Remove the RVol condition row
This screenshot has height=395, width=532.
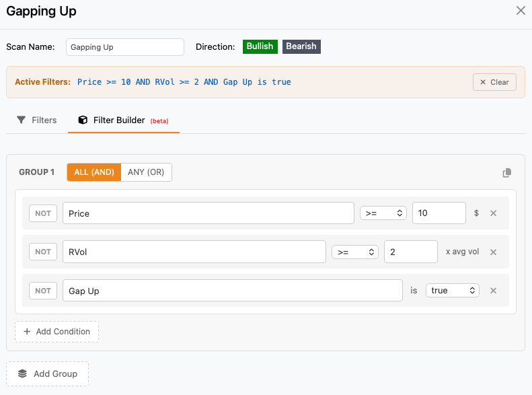coord(493,252)
